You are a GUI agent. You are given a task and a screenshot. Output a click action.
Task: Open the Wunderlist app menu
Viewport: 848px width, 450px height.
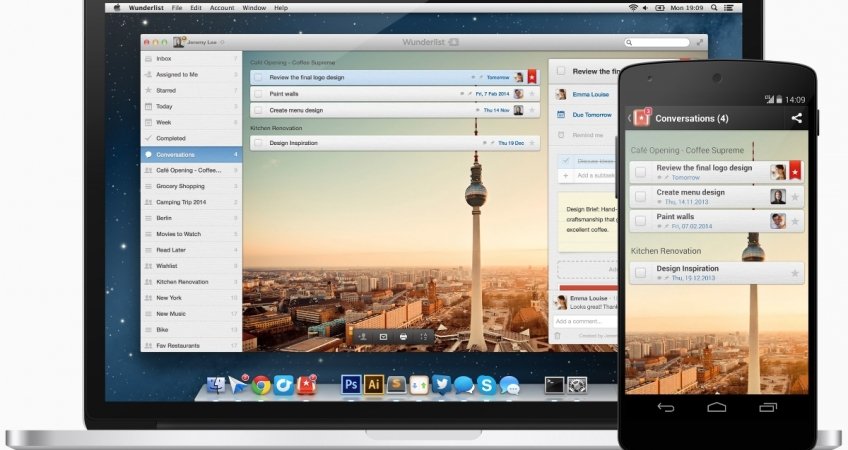(147, 8)
